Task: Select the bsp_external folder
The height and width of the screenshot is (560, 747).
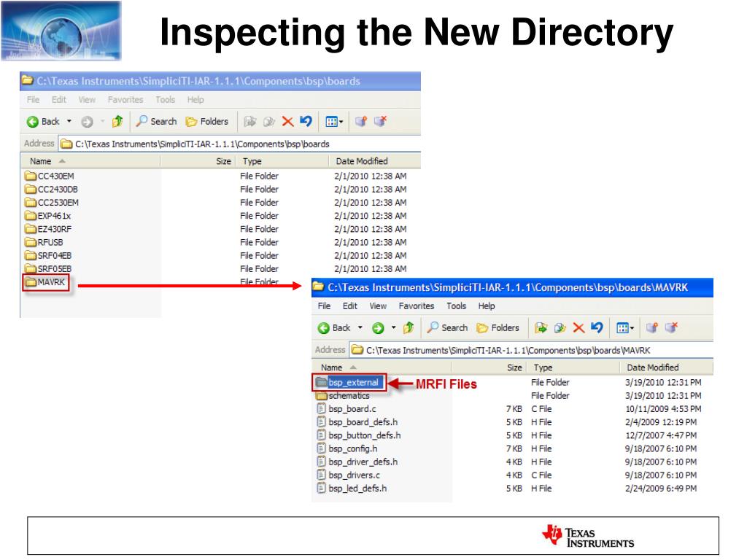Action: click(x=349, y=382)
